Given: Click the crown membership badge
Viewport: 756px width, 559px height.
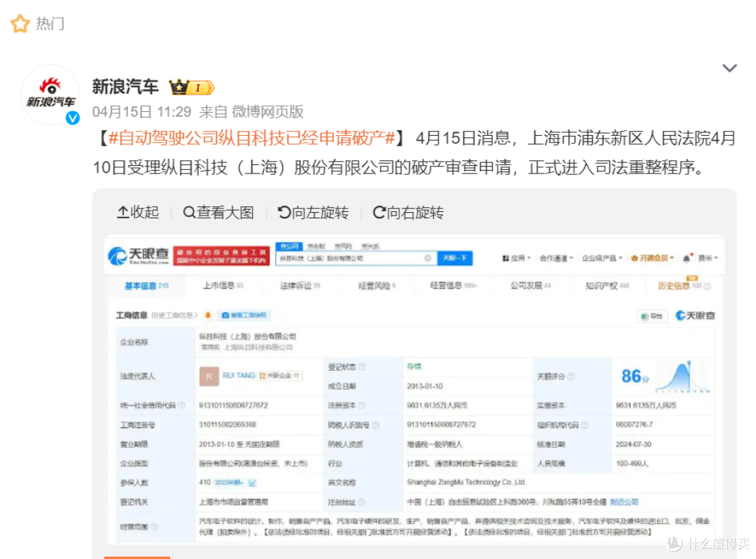Looking at the screenshot, I should point(191,87).
